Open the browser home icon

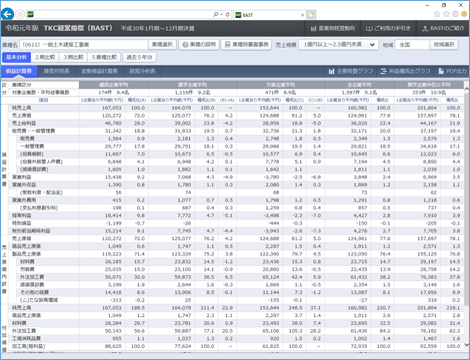pos(437,14)
